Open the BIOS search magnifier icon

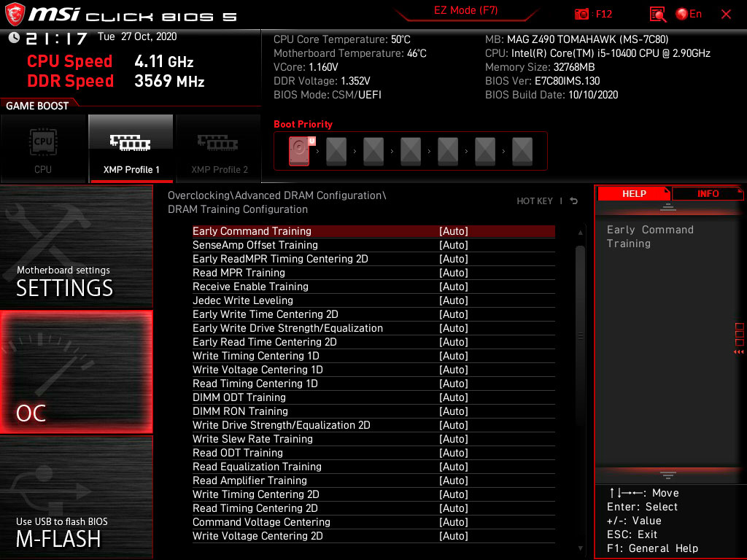point(658,15)
